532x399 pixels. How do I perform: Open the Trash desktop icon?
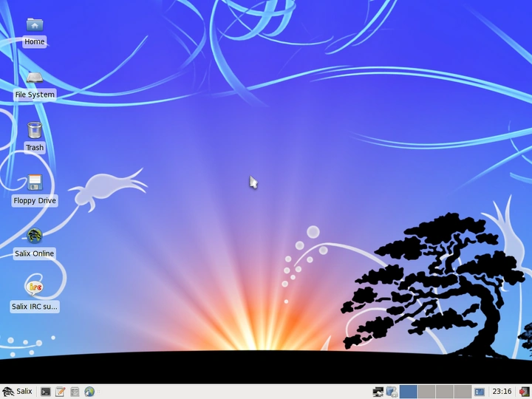(35, 130)
